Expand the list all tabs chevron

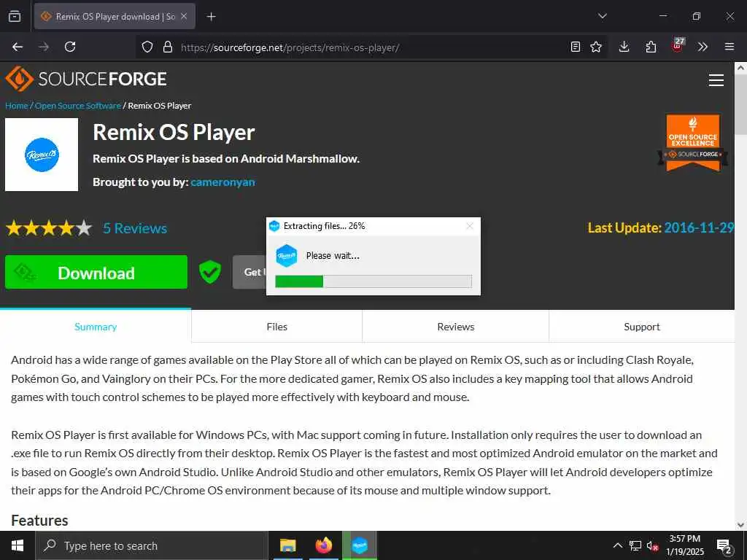tap(602, 16)
